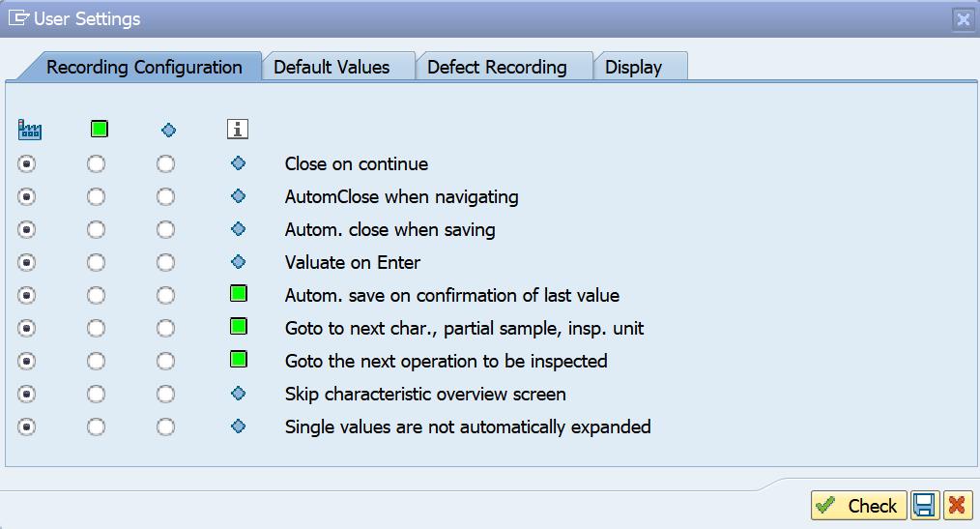980x529 pixels.
Task: Click diamond icon beside Skip characteristic overview screen
Action: point(238,394)
